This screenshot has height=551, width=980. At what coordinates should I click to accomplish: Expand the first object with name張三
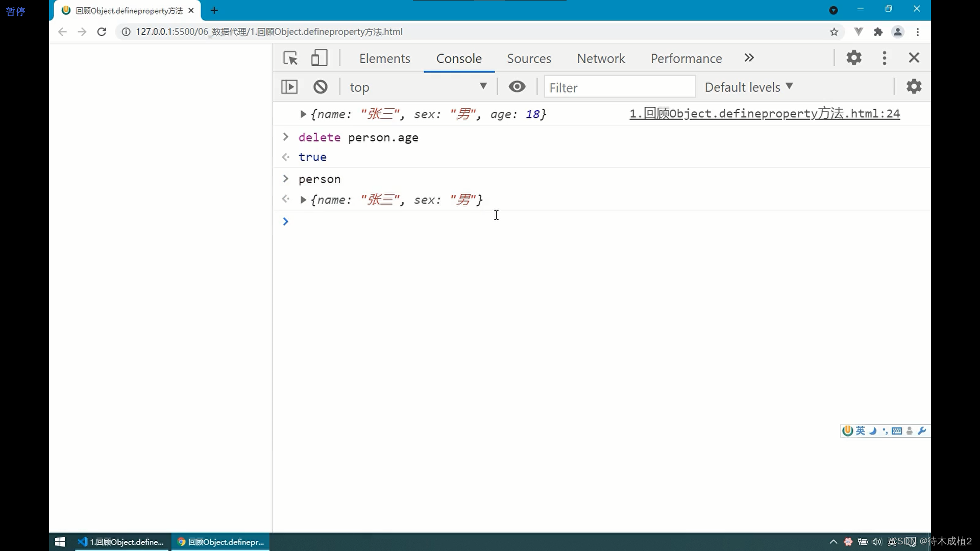point(302,114)
